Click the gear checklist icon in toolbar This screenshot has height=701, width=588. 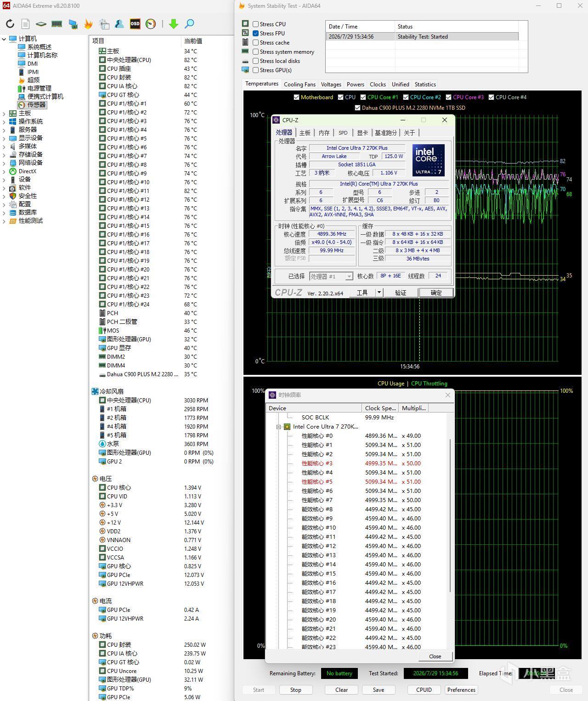pos(104,24)
